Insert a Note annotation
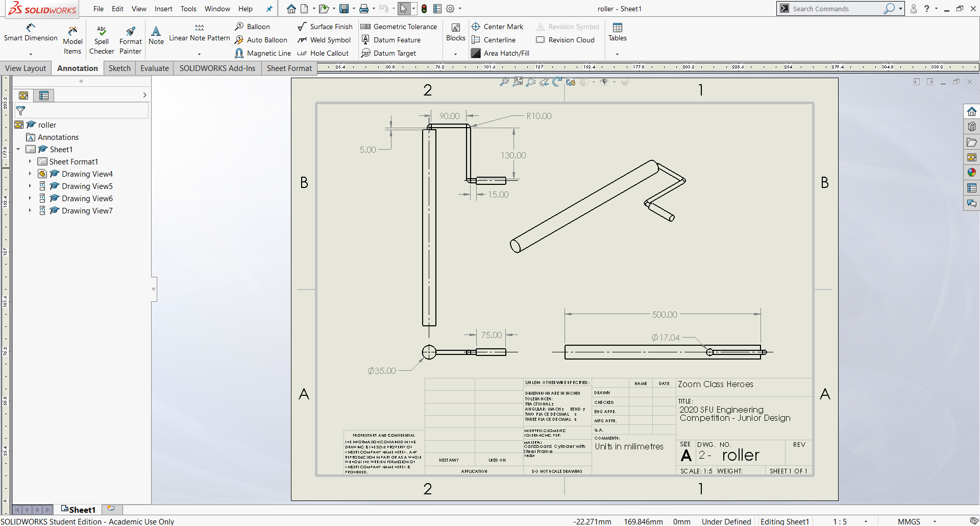This screenshot has width=980, height=526. [156, 35]
